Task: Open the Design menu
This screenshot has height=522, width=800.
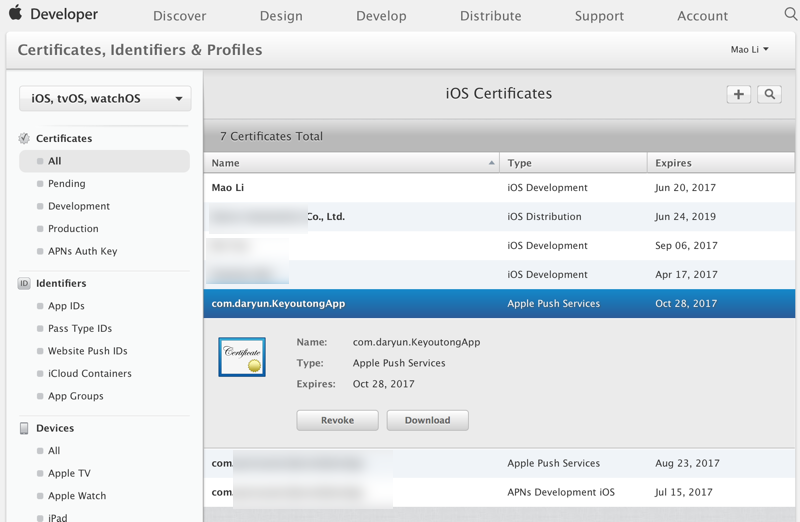Action: [x=281, y=16]
